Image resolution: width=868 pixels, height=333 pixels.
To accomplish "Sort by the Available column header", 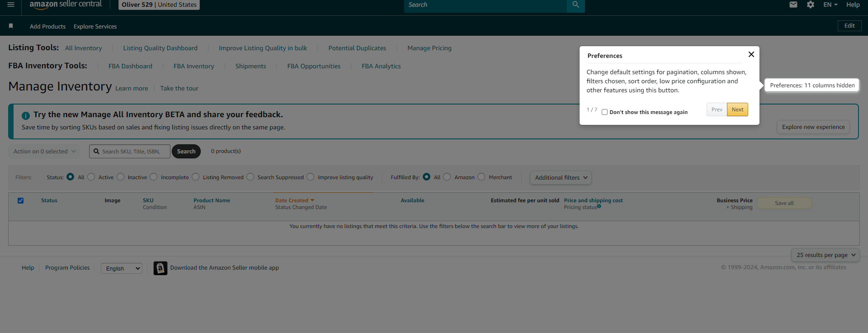I will 412,200.
